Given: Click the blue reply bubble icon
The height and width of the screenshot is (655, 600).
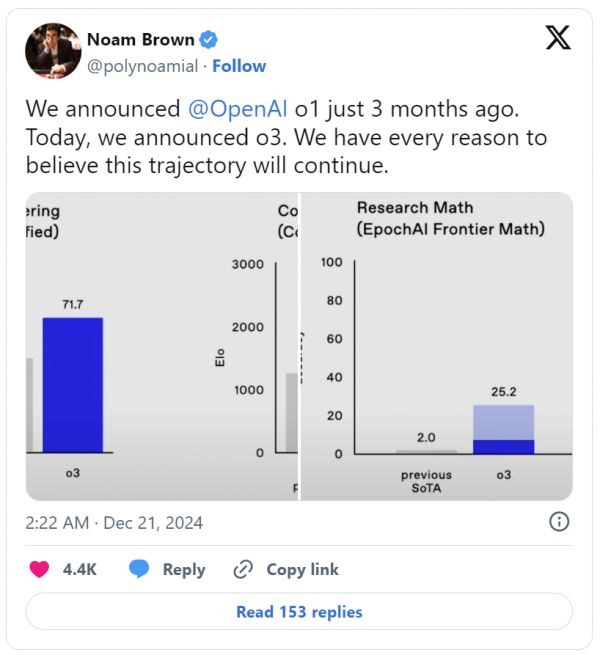Looking at the screenshot, I should pyautogui.click(x=139, y=569).
